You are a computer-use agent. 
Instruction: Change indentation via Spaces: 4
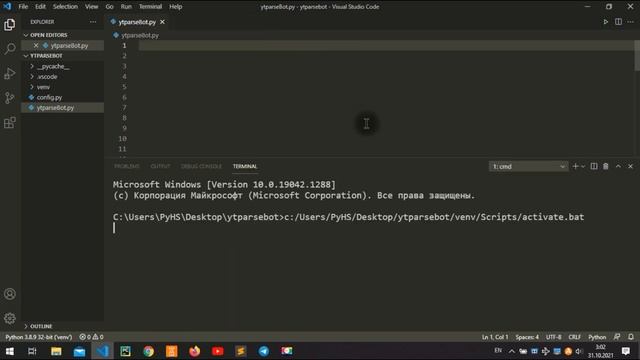coord(527,337)
